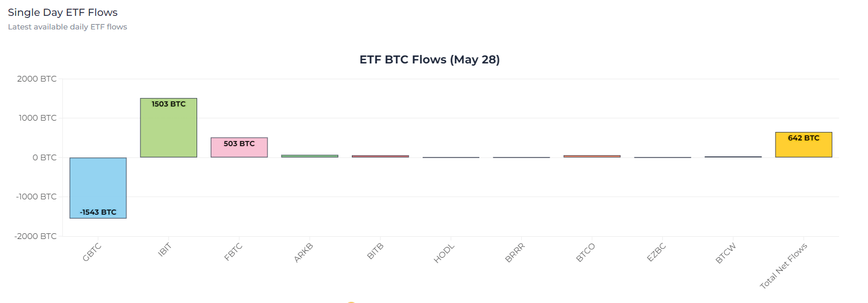Click the HODL x-axis label
This screenshot has width=868, height=303.
pyautogui.click(x=445, y=255)
